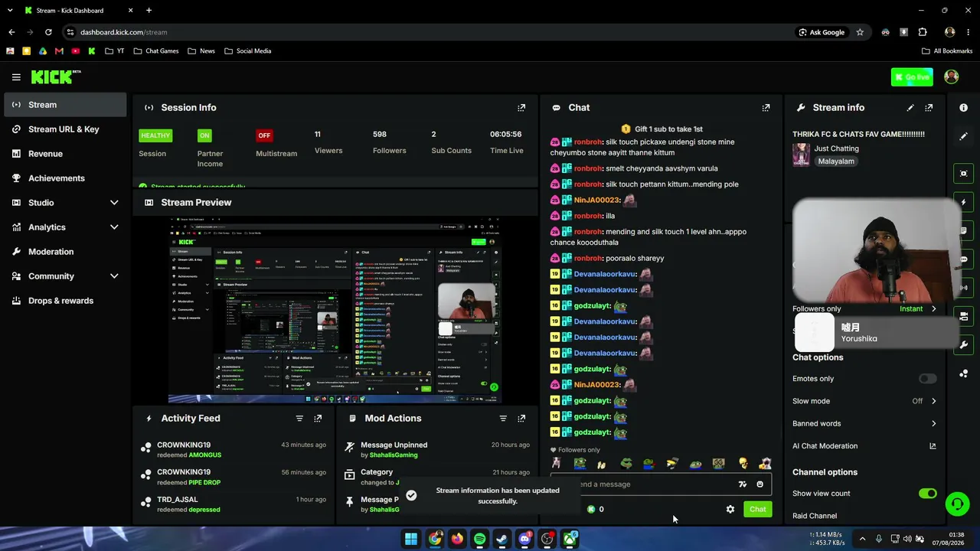980x551 pixels.
Task: Open the Banned words settings
Action: point(864,424)
